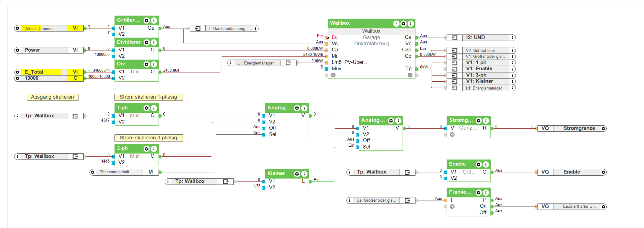Screen dimensions: 644x228
Task: Click the move icon on Wallbox block
Action: click(x=396, y=23)
